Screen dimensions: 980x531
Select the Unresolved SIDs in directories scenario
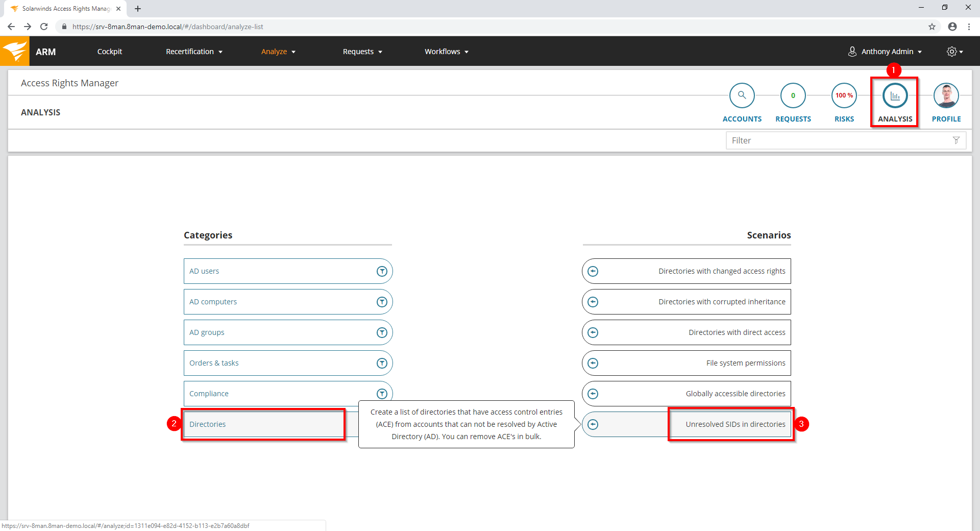coord(735,424)
